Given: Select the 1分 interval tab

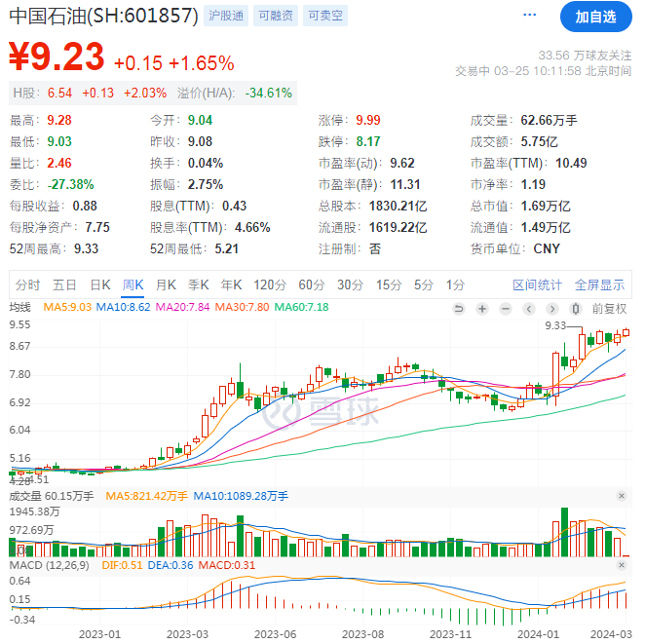Looking at the screenshot, I should click(x=455, y=284).
